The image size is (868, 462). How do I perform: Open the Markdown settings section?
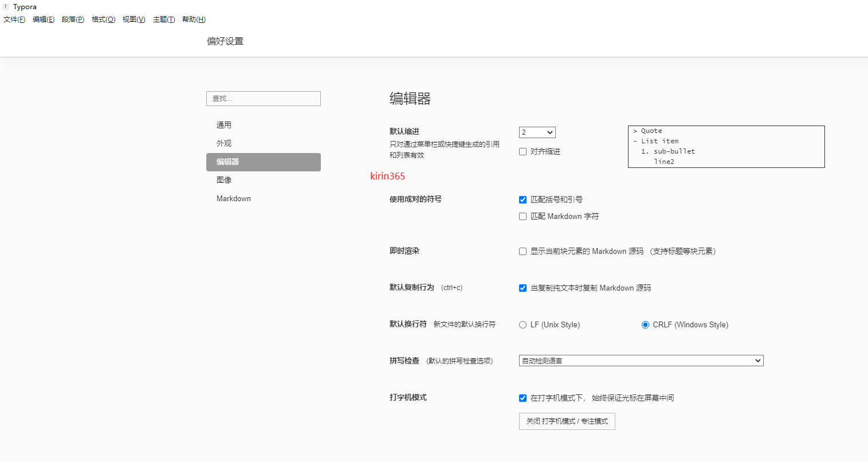tap(264, 198)
